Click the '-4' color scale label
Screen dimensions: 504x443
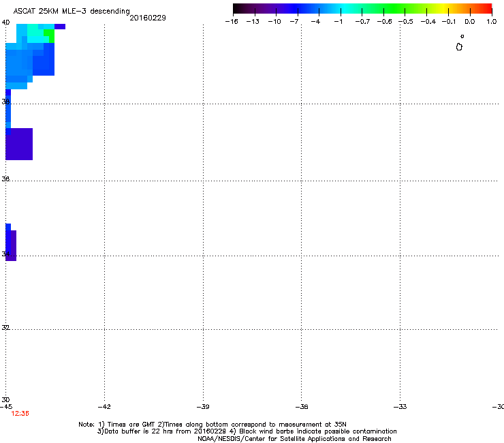click(x=315, y=22)
